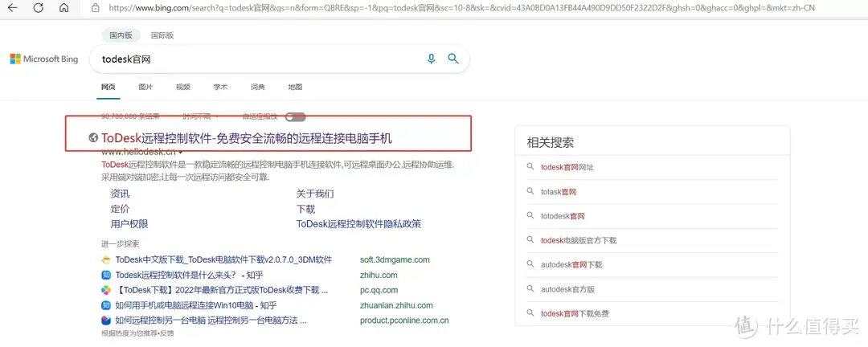Open Todesk远程控制软件是什么来头 知乎 link
The height and width of the screenshot is (347, 868).
click(190, 275)
